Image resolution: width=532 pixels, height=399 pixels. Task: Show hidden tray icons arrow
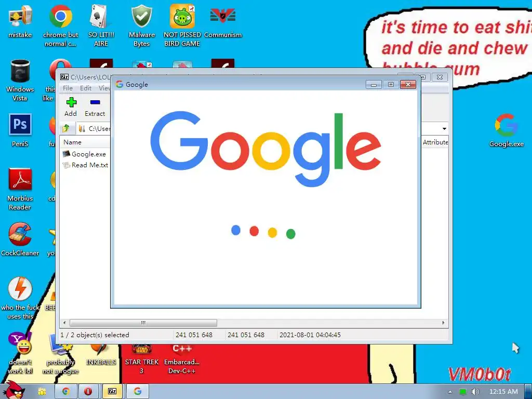click(x=450, y=392)
